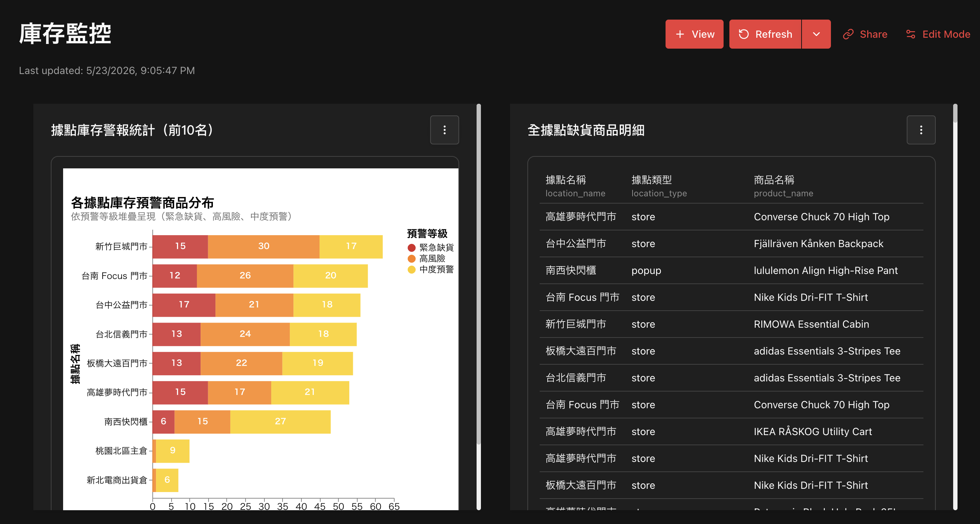Click the yellow bar 17 for 新竹巨城門市
Screen dimensions: 980x524
[351, 247]
